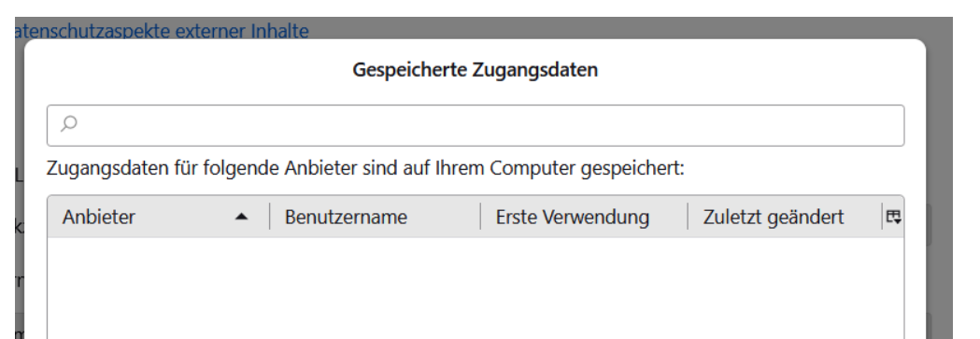This screenshot has width=980, height=339.
Task: Sort the list by Anbieter column
Action: (158, 217)
